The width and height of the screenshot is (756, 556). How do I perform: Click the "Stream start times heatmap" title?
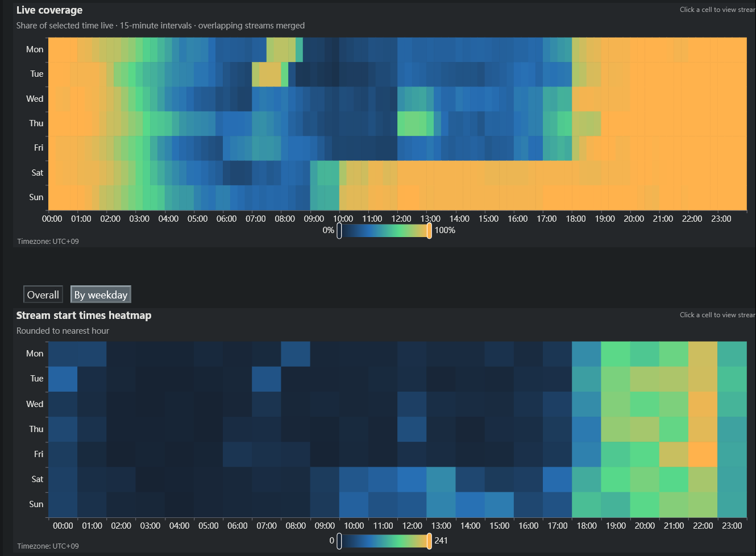(x=84, y=316)
